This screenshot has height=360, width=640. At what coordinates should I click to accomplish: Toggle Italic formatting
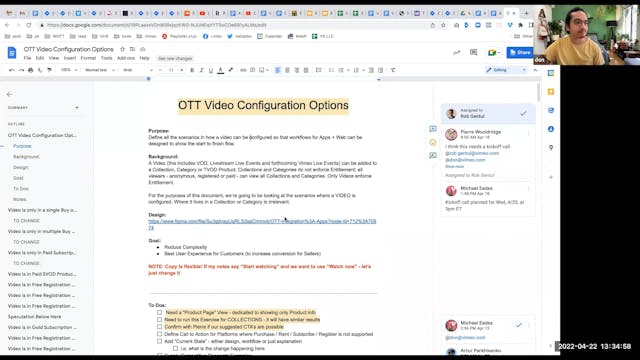pyautogui.click(x=201, y=70)
